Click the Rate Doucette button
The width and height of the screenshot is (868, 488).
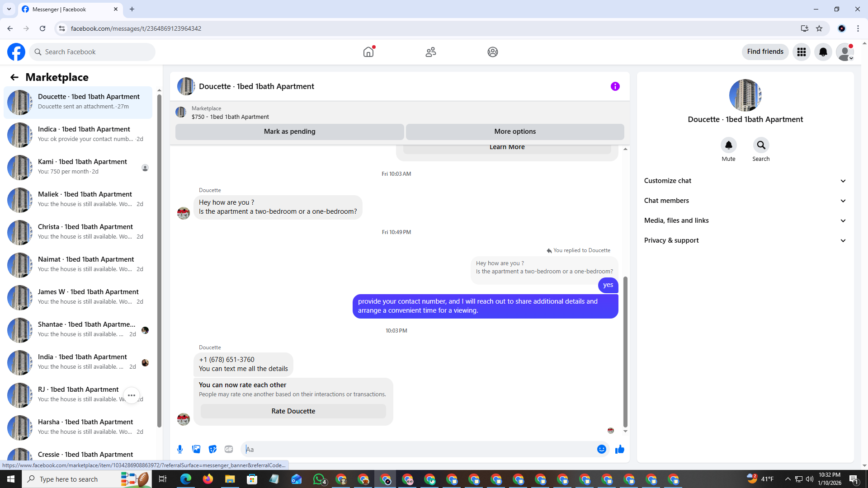click(x=293, y=411)
